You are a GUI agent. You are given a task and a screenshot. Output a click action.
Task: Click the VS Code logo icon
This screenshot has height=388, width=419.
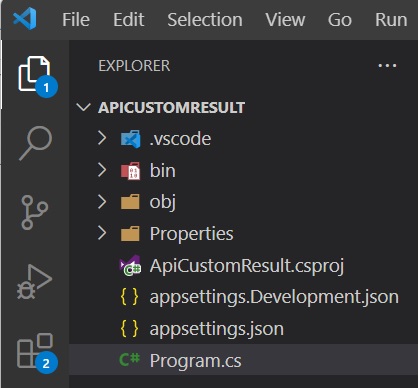(25, 18)
